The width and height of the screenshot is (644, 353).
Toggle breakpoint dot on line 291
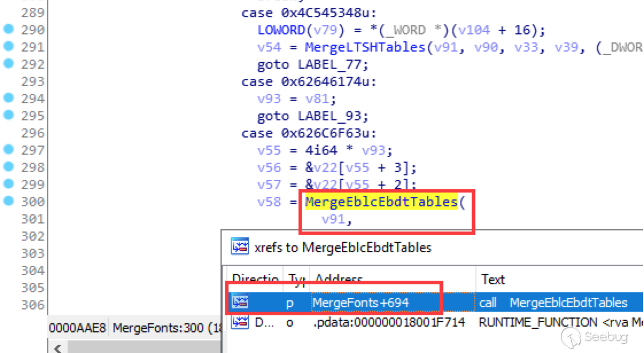coord(9,46)
